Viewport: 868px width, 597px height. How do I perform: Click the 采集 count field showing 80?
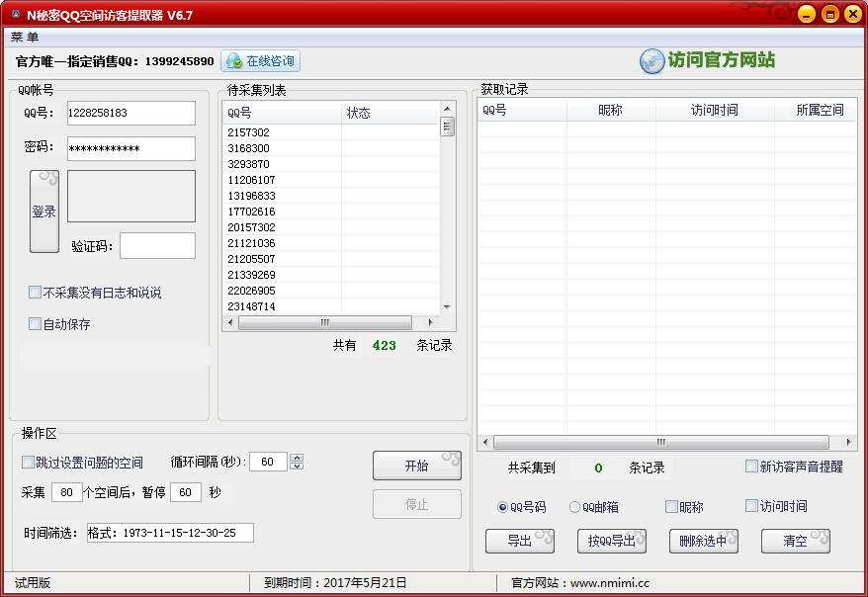tap(67, 492)
